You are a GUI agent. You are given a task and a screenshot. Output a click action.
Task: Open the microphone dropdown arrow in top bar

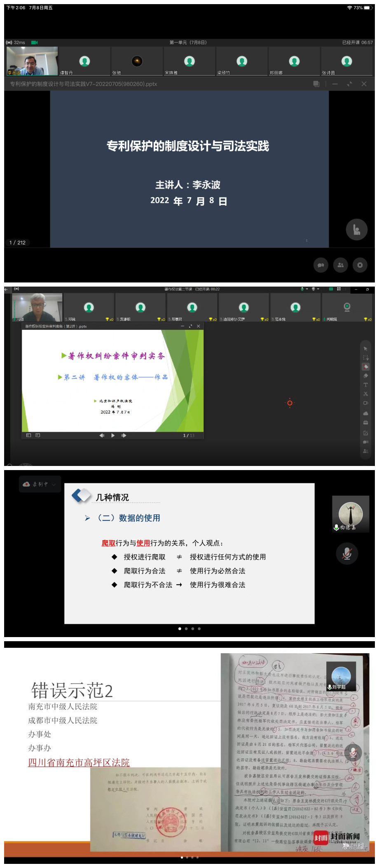coord(307,289)
